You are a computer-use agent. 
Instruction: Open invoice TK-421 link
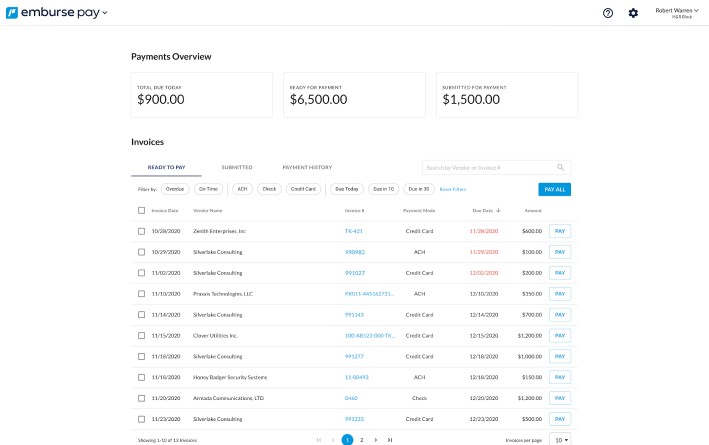[x=354, y=231]
